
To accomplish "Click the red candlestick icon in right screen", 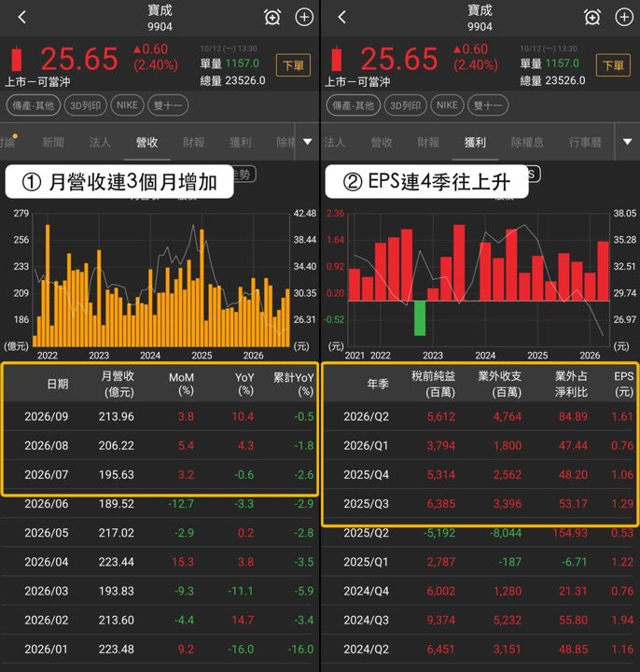I will [x=337, y=58].
